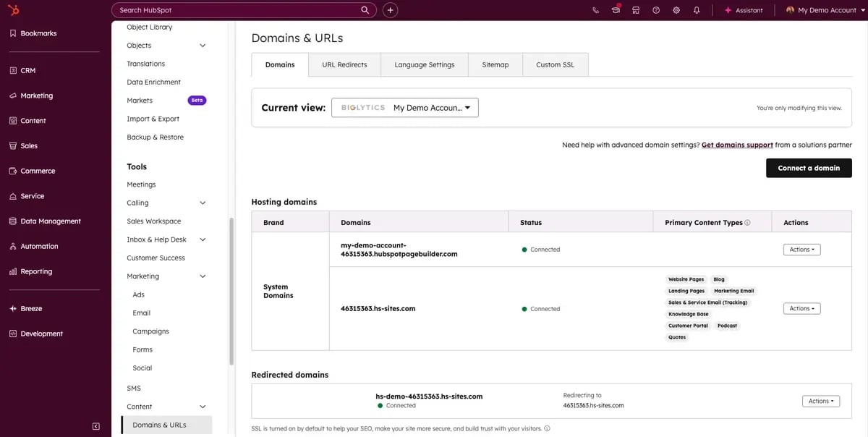Open Object Library settings
This screenshot has width=868, height=437.
click(x=149, y=27)
